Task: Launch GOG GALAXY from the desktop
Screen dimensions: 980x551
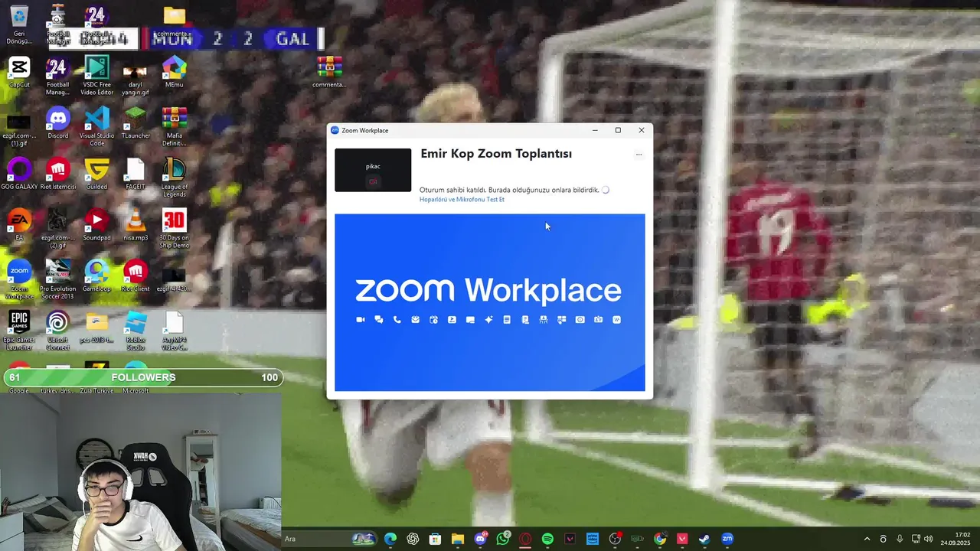Action: (19, 174)
